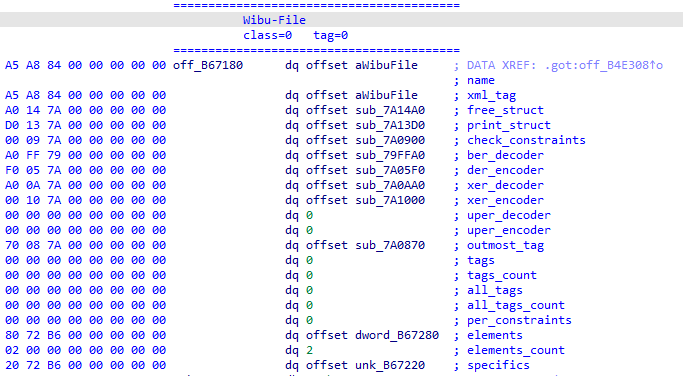Image resolution: width=683 pixels, height=376 pixels.
Task: Select the all_tags comment
Action: [495, 290]
